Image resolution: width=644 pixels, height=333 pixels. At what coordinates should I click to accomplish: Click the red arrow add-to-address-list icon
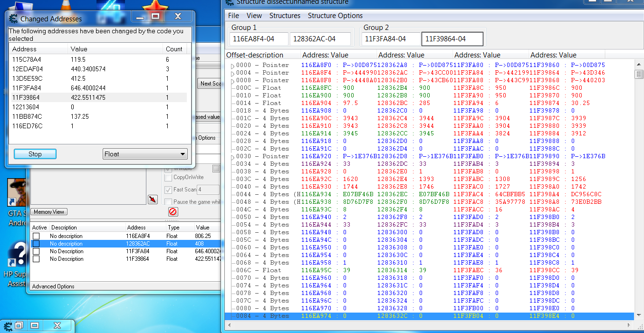click(153, 199)
